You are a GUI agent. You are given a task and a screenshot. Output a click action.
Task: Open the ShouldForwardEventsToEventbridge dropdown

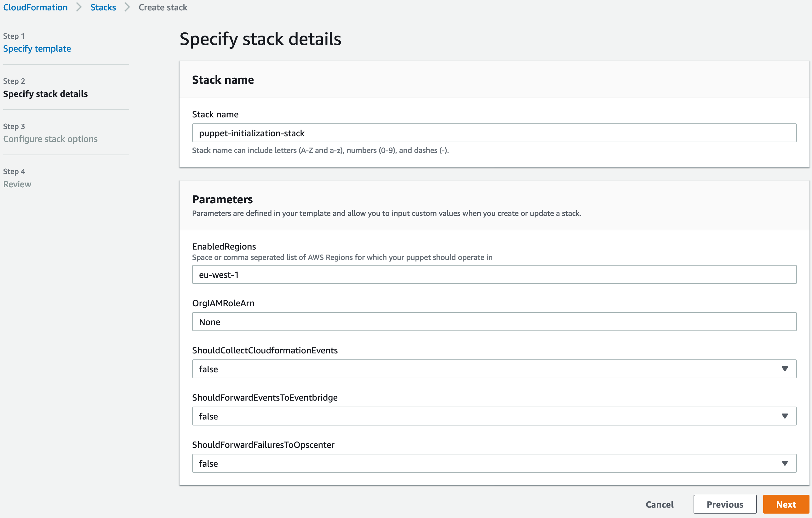pyautogui.click(x=494, y=416)
